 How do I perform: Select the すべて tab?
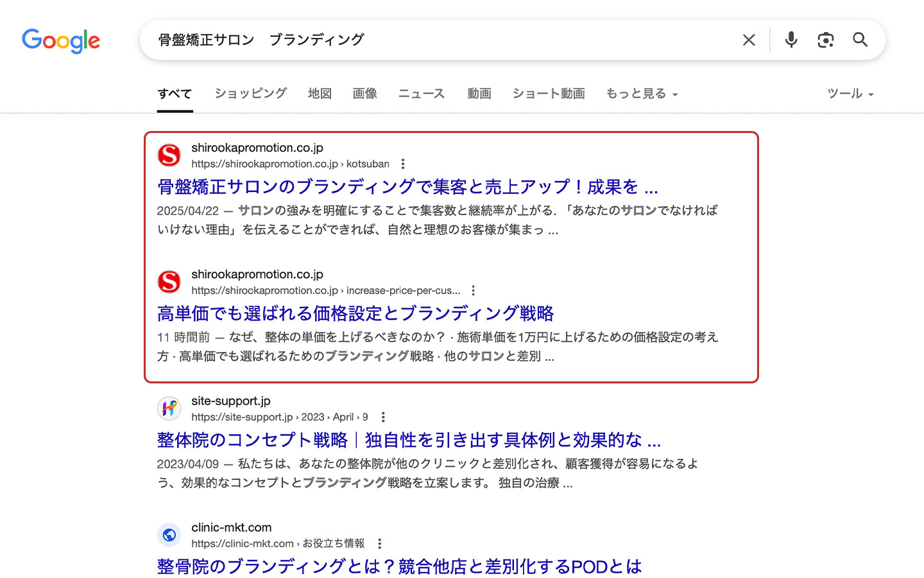175,94
